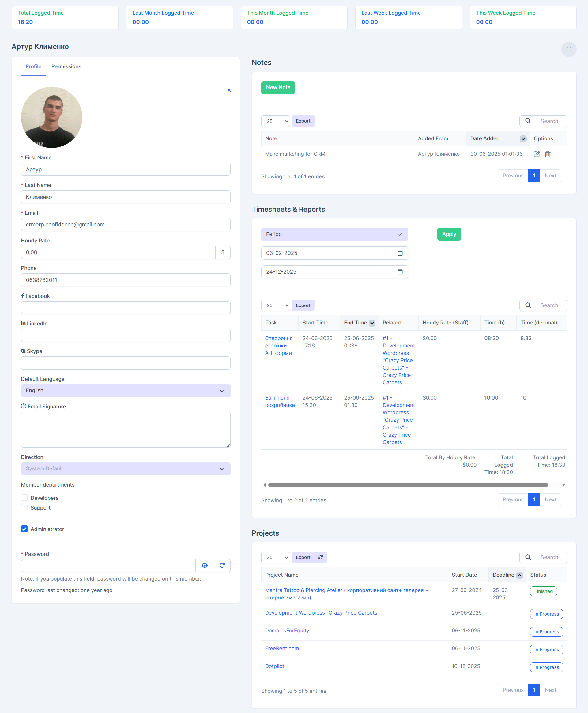Uncheck the Administrator checkbox
This screenshot has height=713, width=588.
tap(24, 529)
